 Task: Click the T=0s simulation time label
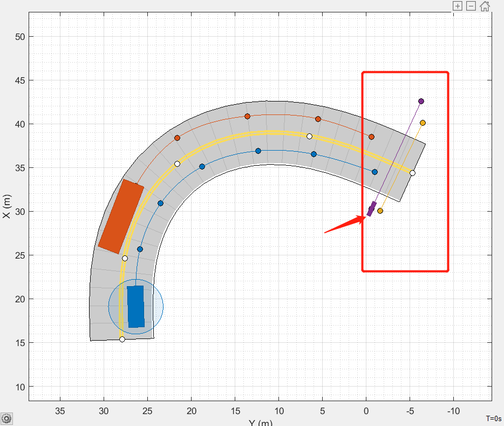[493, 418]
